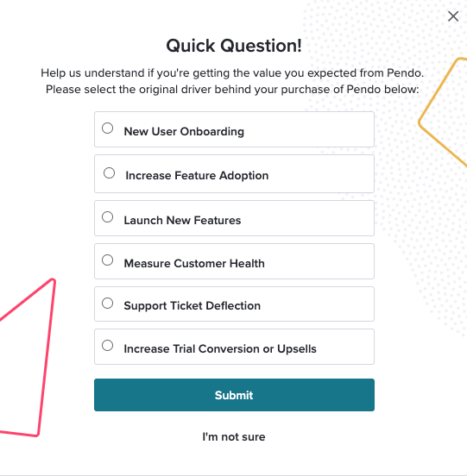The image size is (467, 476).
Task: Tick the Launch New Features radio button
Action: point(108,217)
